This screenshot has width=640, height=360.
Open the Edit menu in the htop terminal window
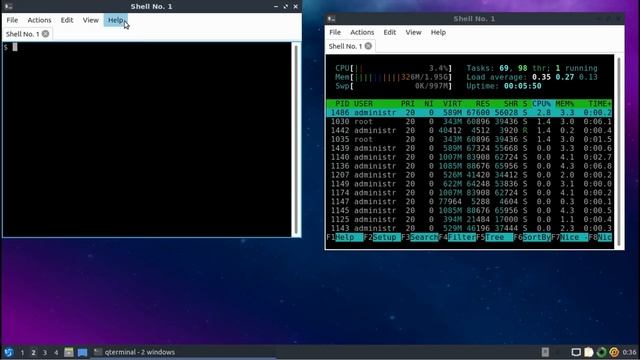(390, 32)
